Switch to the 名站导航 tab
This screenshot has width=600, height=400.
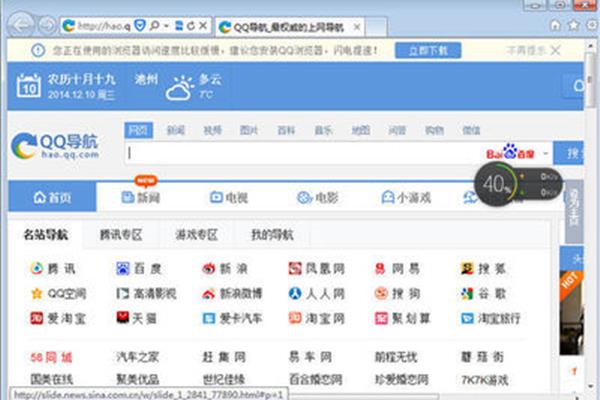(46, 234)
